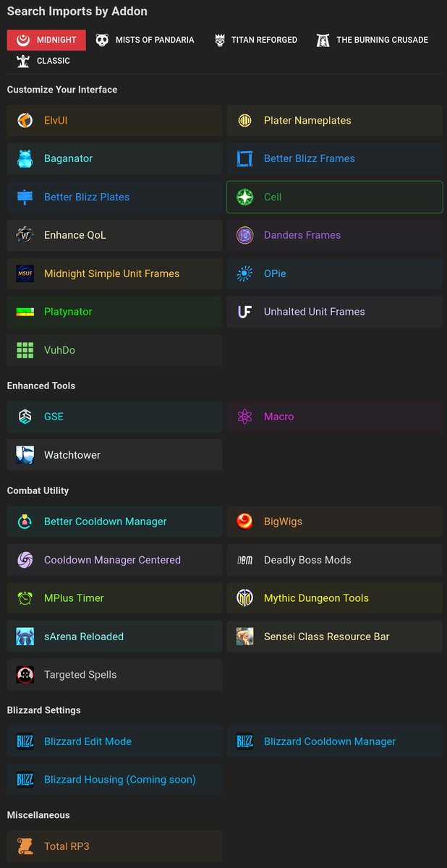Open Platynator imports
This screenshot has height=868, width=447.
tap(115, 312)
